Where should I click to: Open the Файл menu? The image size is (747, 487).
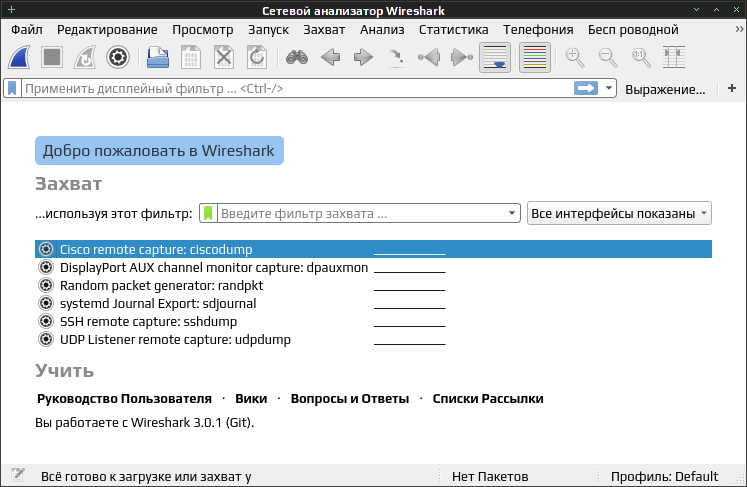[x=27, y=30]
